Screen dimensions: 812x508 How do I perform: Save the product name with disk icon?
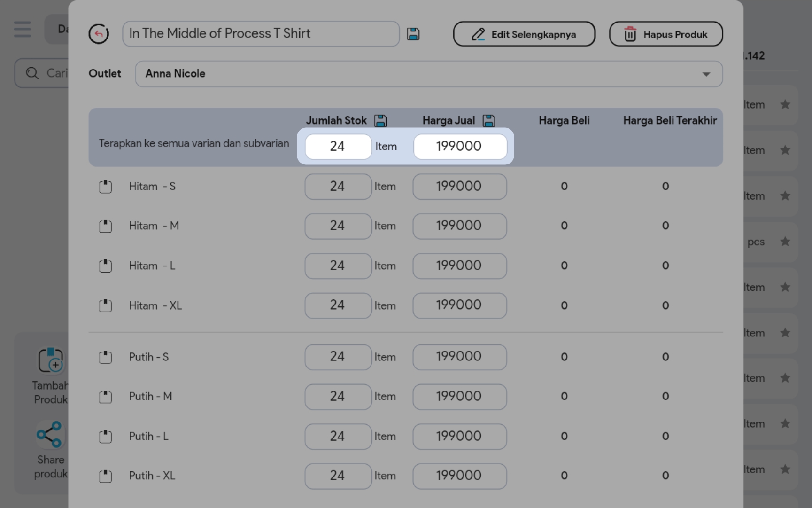point(413,34)
